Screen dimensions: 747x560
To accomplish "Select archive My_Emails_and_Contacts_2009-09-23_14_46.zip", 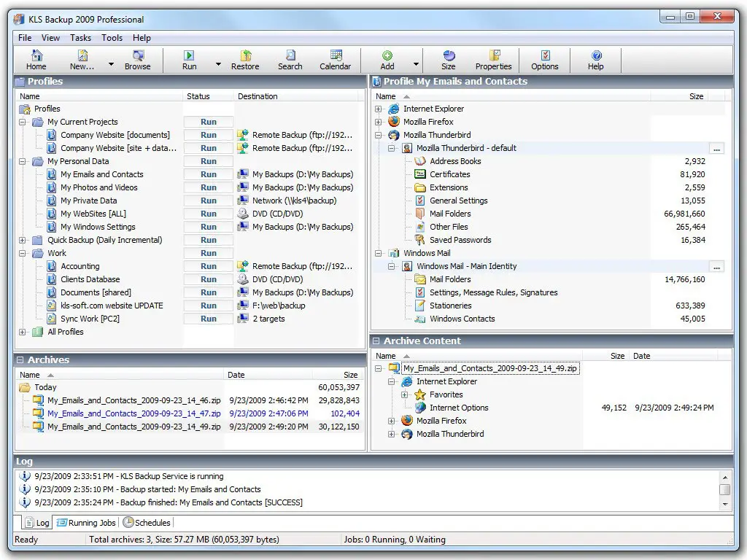I will pyautogui.click(x=134, y=400).
